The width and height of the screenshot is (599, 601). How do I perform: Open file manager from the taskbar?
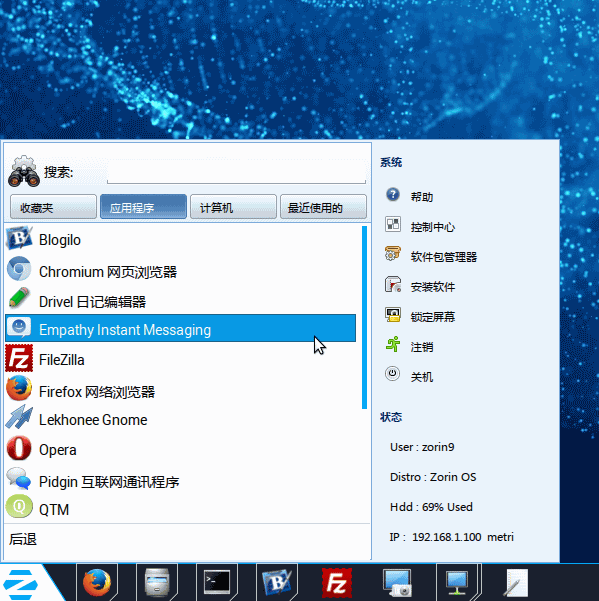pos(157,583)
